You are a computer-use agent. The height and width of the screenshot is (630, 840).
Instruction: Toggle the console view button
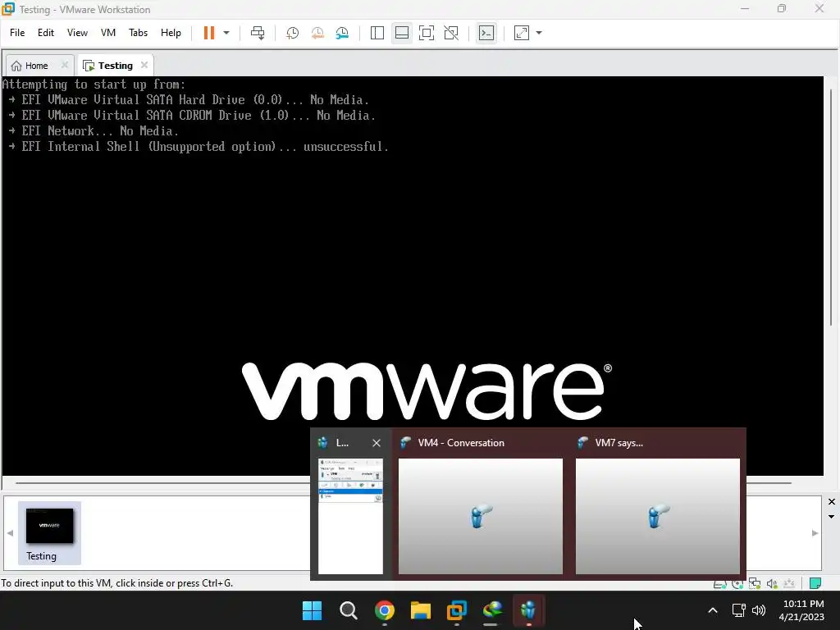pyautogui.click(x=486, y=33)
